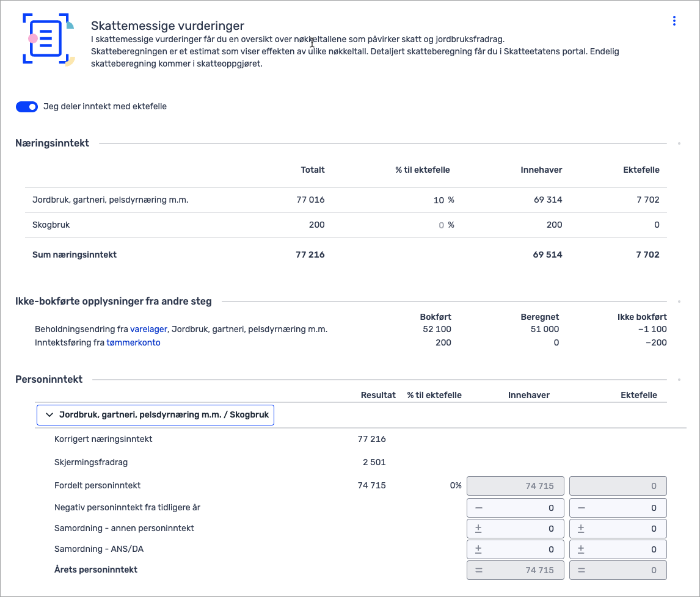The image size is (700, 597).
Task: Click the dot at Personinntekt section end
Action: [679, 380]
